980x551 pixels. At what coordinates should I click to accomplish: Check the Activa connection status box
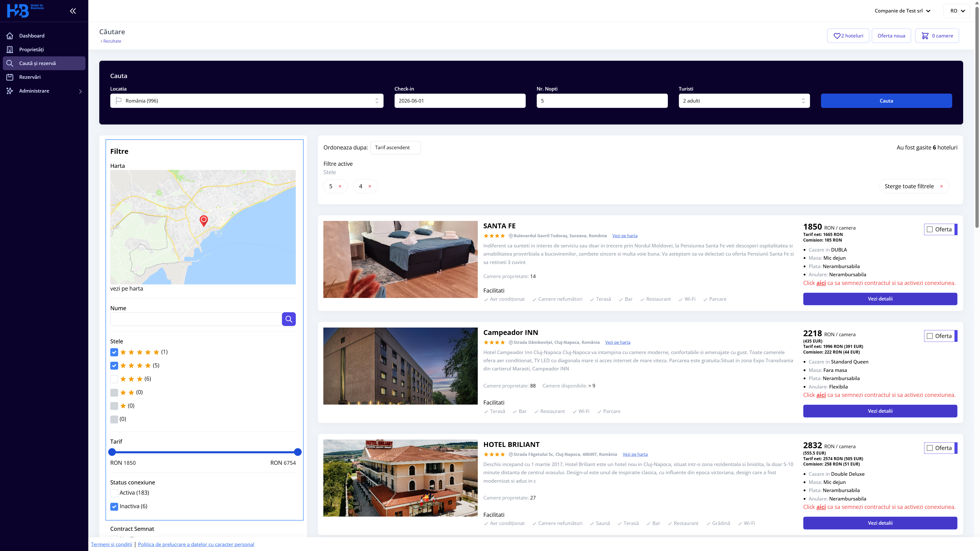114,493
